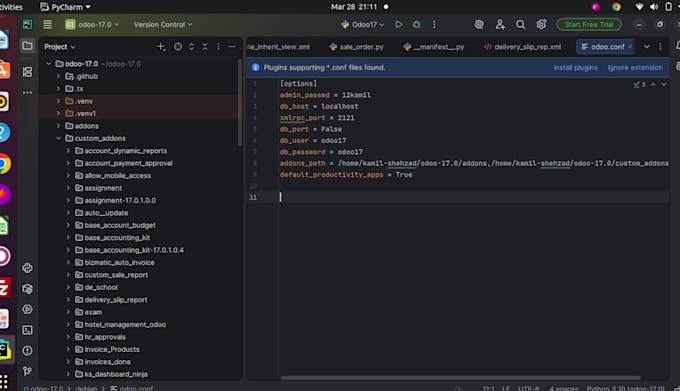Open the Terminal tool window
680x391 pixels.
(27, 330)
